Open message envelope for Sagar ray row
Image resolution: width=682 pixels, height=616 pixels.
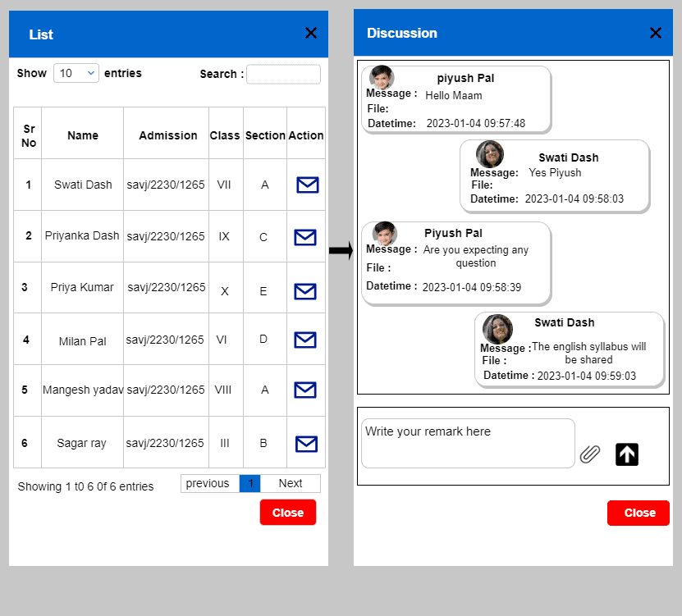tap(306, 444)
